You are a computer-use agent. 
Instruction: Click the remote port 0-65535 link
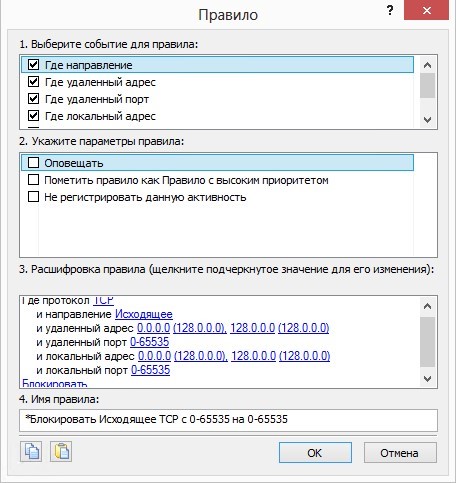point(149,342)
